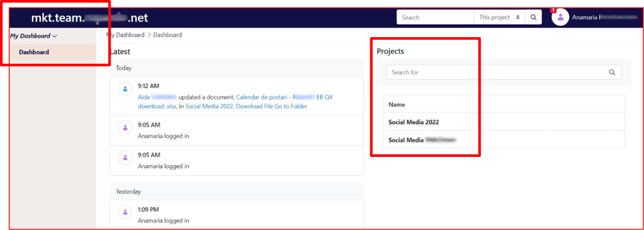Open the This project scope dropdown
The image size is (644, 230).
[499, 18]
